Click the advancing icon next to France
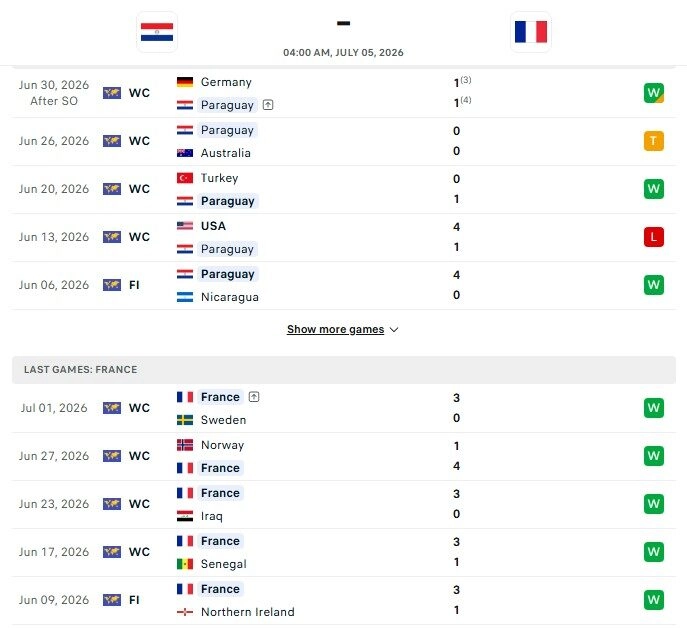Image resolution: width=687 pixels, height=628 pixels. pos(254,397)
